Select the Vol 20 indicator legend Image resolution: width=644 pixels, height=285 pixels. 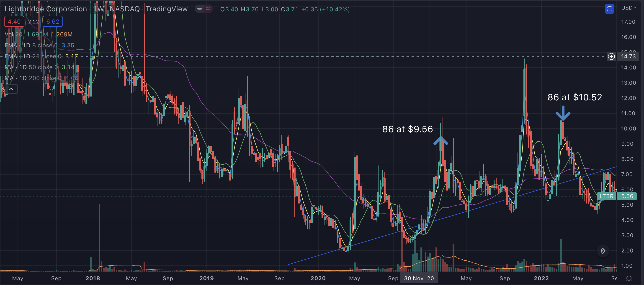39,34
